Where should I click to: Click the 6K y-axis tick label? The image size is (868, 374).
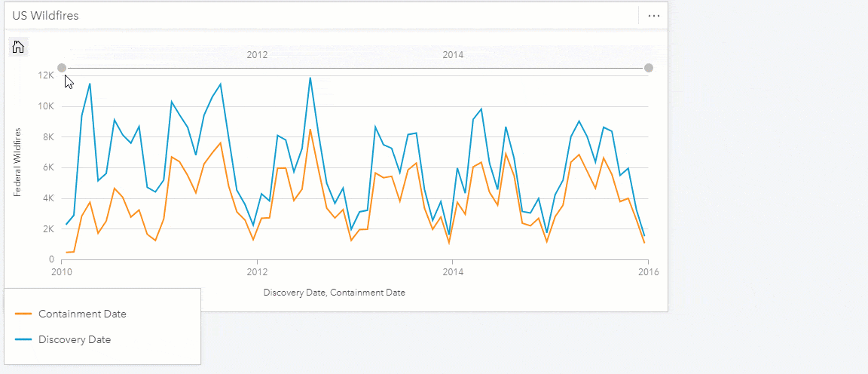[x=48, y=167]
